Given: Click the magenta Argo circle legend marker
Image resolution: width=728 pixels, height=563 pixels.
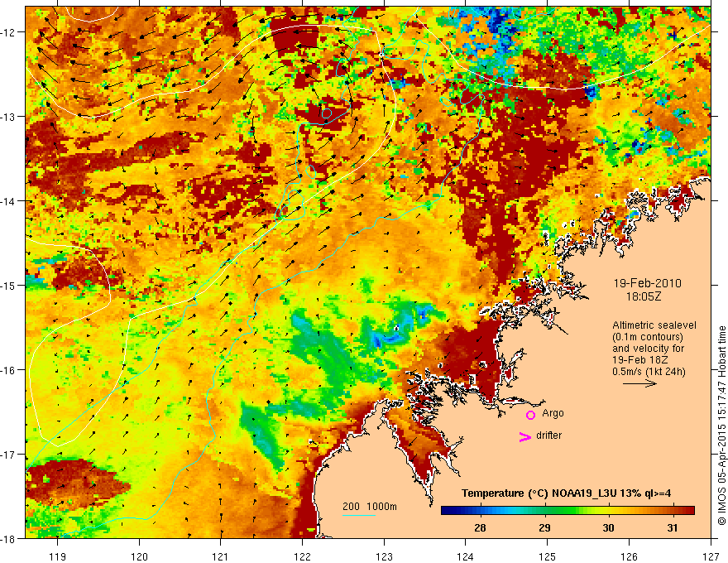Looking at the screenshot, I should coord(530,415).
